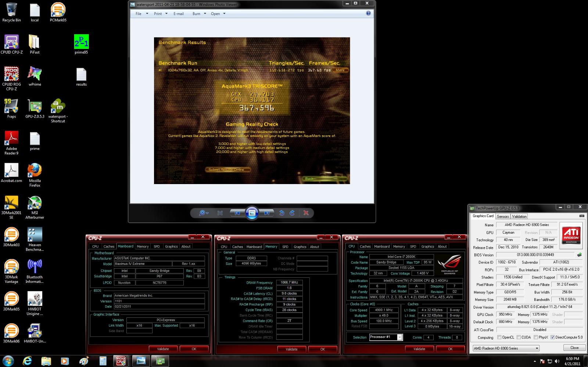
Task: Open the results text file icon
Action: coord(81,76)
